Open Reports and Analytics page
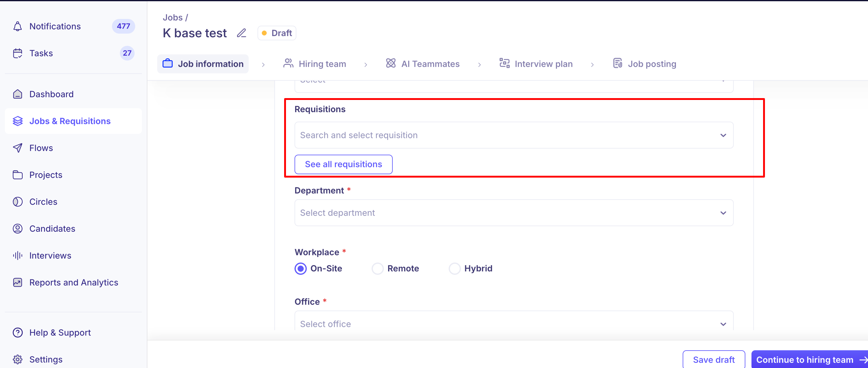This screenshot has height=368, width=868. click(73, 283)
